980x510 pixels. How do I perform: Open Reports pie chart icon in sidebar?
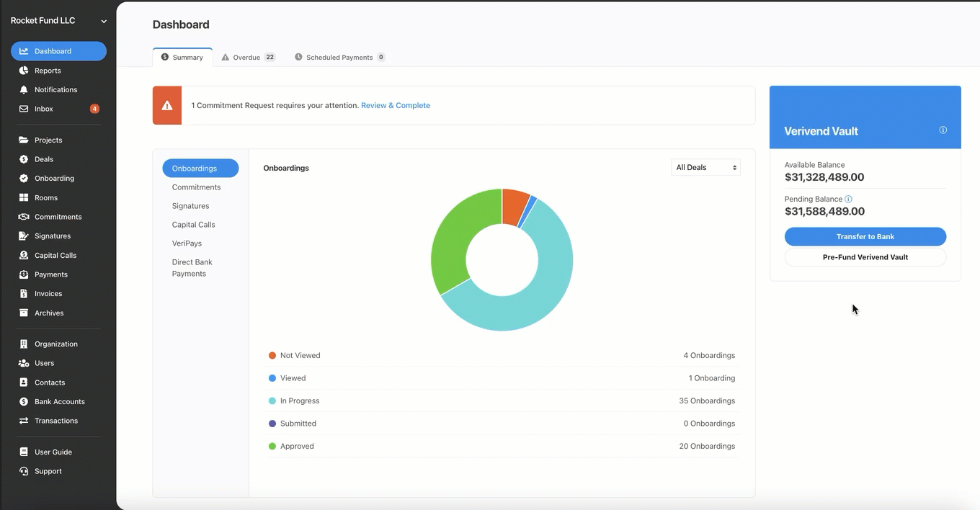[x=24, y=71]
